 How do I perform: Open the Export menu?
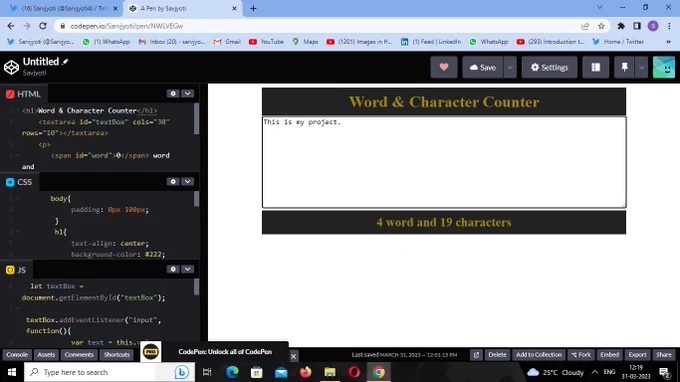click(638, 355)
